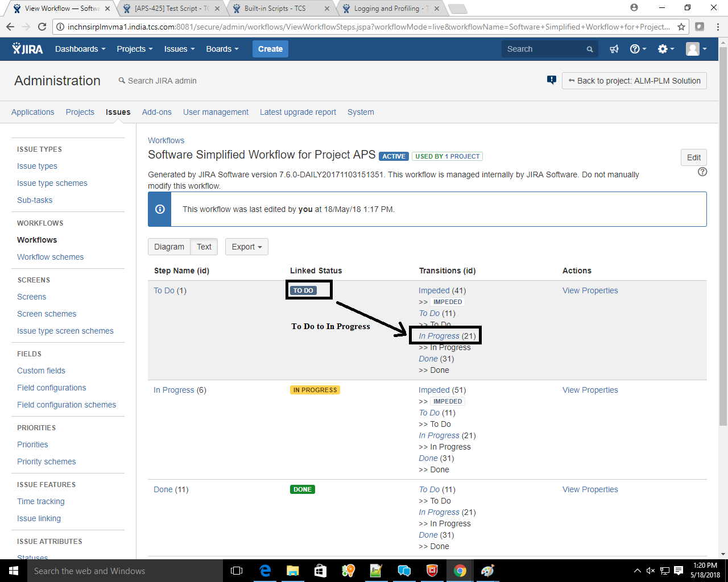View Properties for the To Do step
728x582 pixels.
[590, 290]
